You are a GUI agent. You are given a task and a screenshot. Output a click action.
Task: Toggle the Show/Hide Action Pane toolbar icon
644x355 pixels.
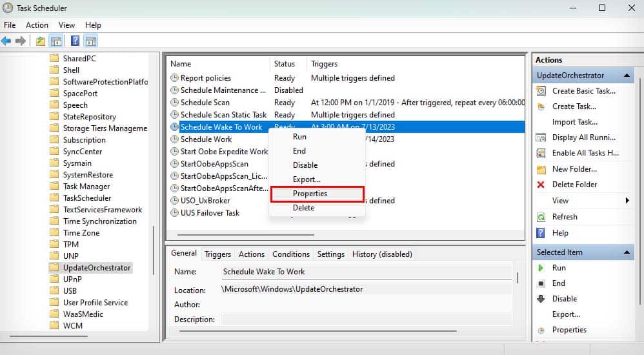91,41
